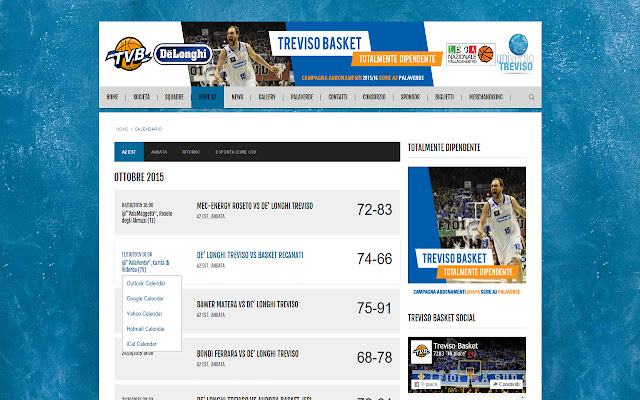The height and width of the screenshot is (400, 640).
Task: Open the CONSORZIO menu item
Action: [x=374, y=97]
